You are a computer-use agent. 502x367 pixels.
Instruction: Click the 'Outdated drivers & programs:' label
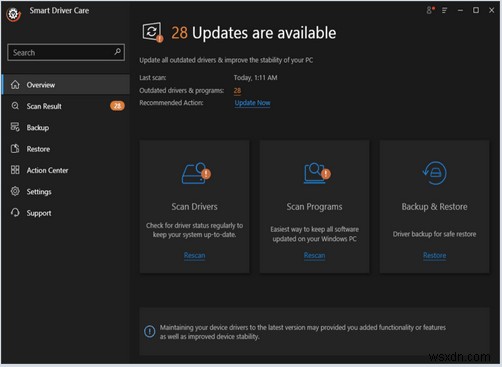tap(182, 90)
